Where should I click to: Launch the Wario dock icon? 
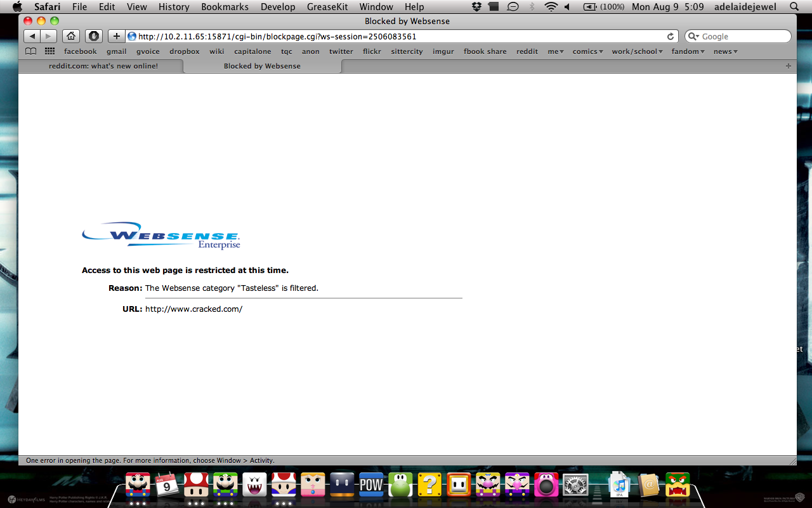[488, 485]
